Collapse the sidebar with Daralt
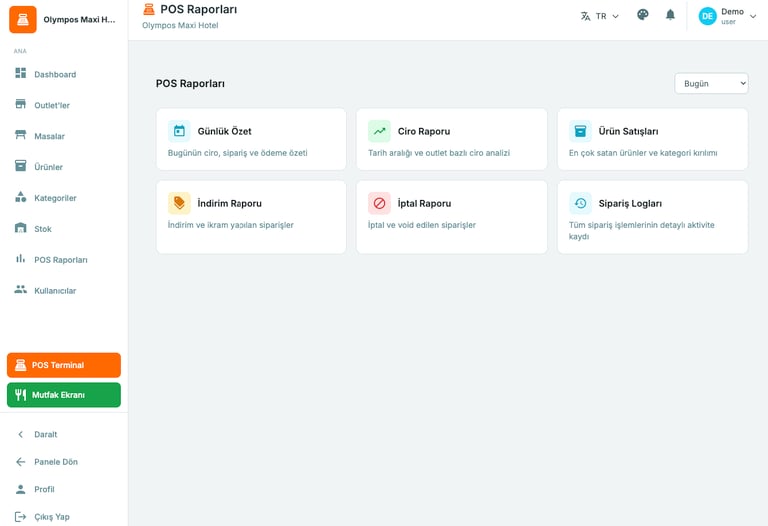768x526 pixels. click(45, 434)
